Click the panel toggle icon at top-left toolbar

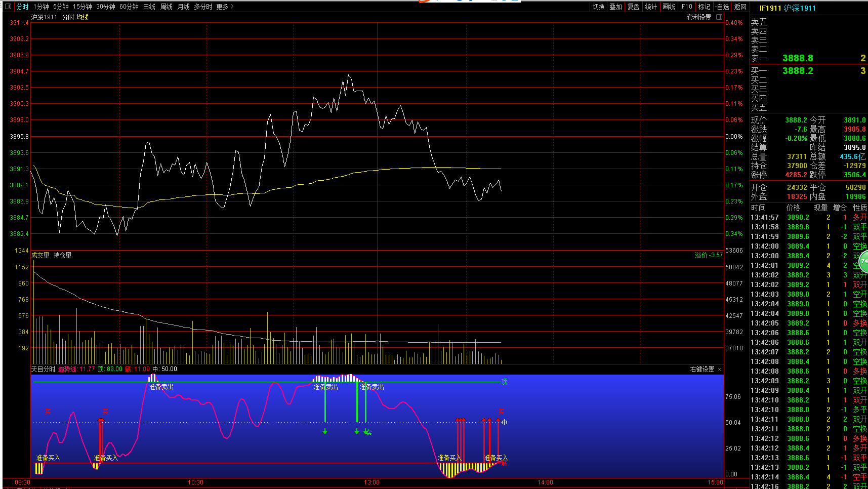[8, 7]
